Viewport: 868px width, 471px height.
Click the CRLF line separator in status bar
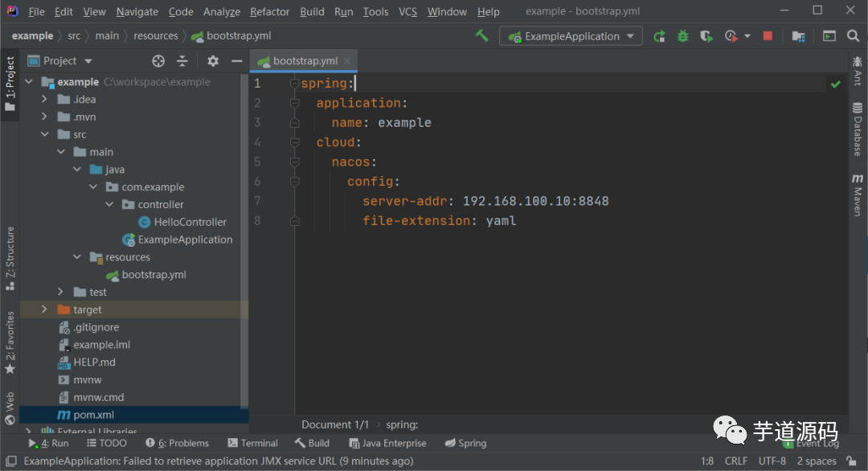tap(735, 461)
